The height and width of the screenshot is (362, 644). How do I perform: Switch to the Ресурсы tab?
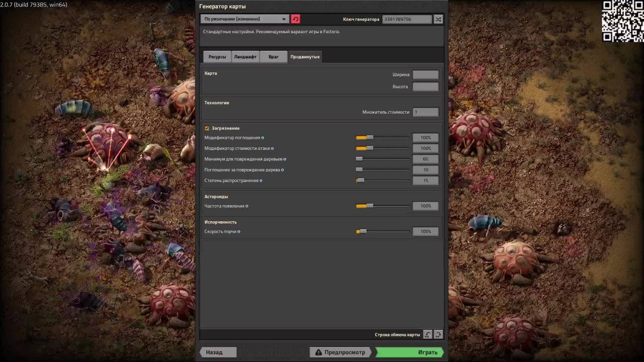217,57
